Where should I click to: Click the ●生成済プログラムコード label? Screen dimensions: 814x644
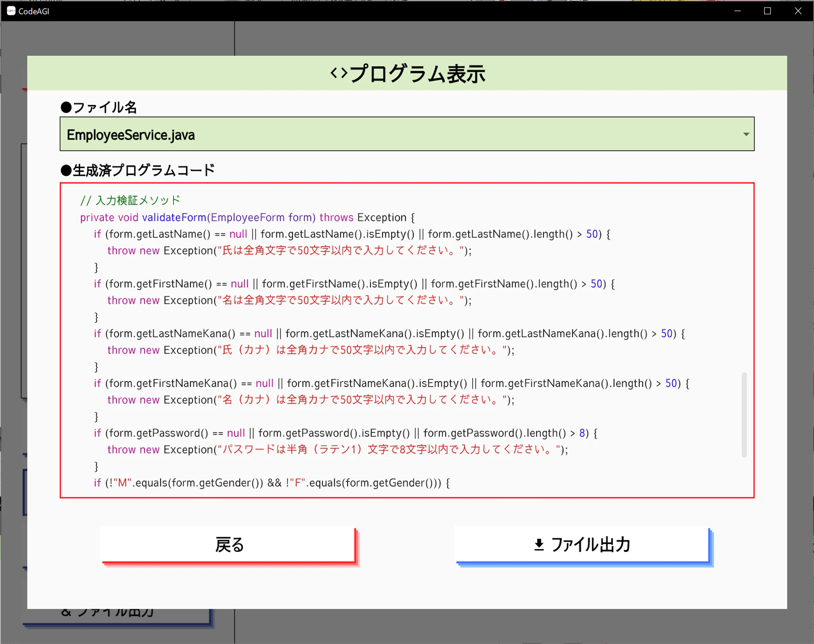(137, 170)
